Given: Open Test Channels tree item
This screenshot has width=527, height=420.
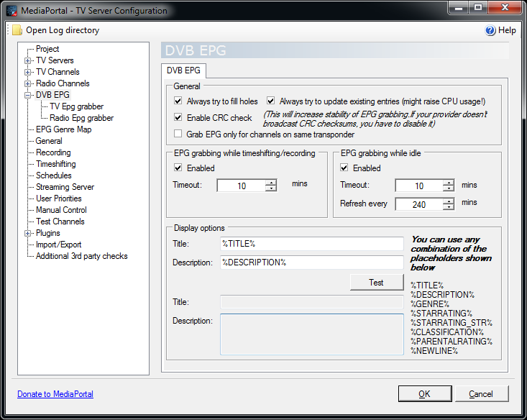Looking at the screenshot, I should point(60,222).
